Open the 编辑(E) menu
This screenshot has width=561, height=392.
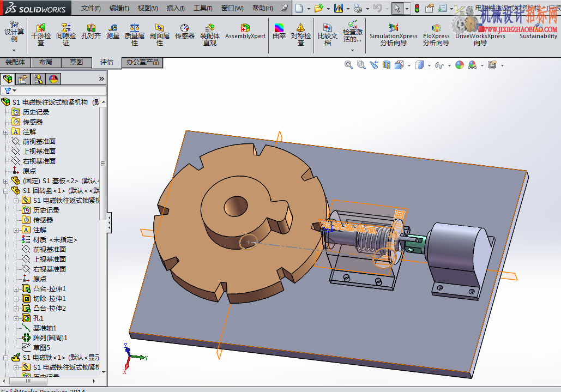[x=119, y=8]
